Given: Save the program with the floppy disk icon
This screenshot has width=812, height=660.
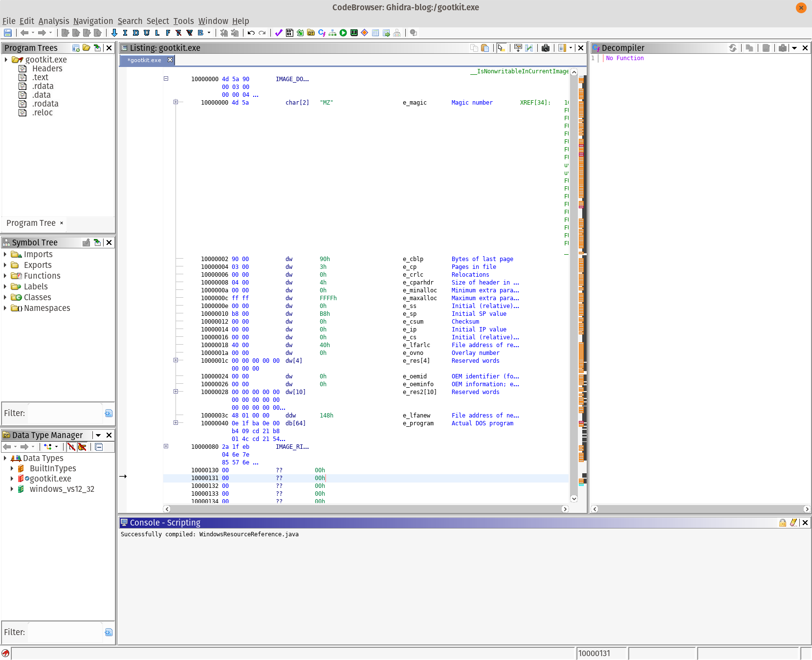Looking at the screenshot, I should click(8, 33).
